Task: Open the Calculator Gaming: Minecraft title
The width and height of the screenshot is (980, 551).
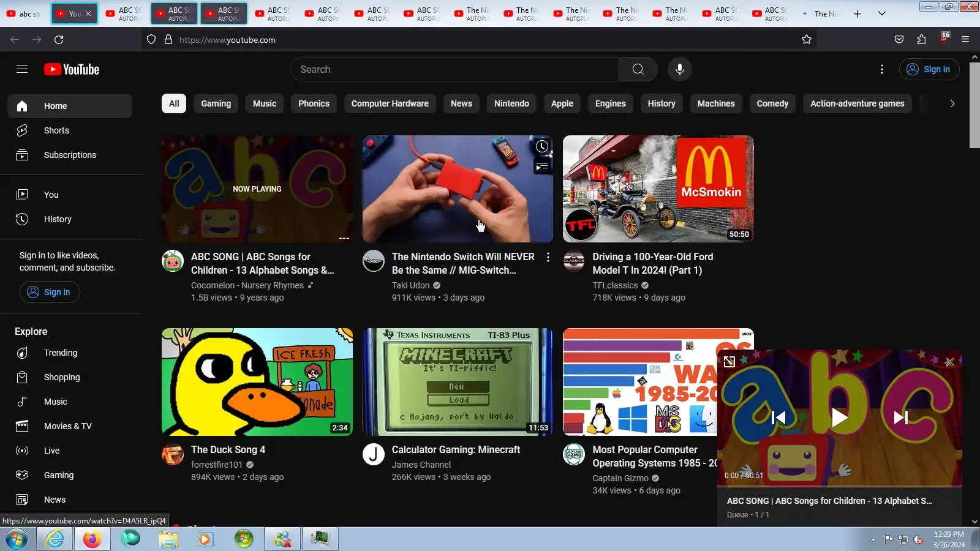Action: click(456, 449)
